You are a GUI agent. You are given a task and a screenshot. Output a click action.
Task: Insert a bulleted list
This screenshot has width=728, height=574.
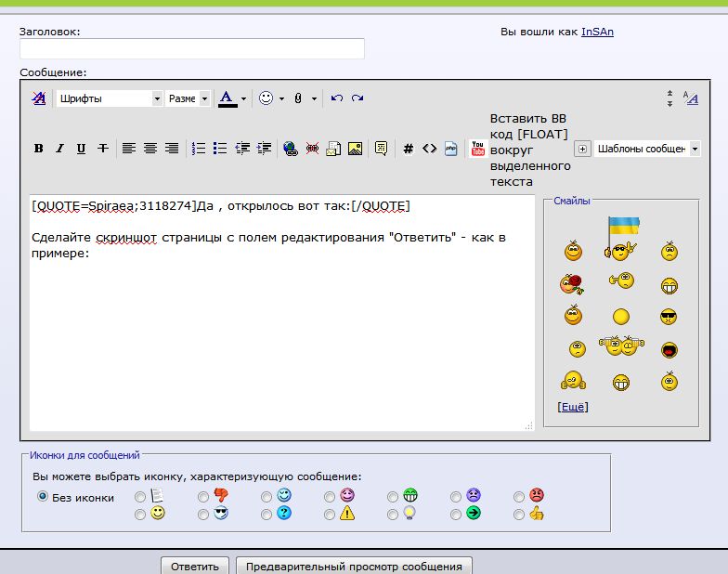tap(220, 149)
